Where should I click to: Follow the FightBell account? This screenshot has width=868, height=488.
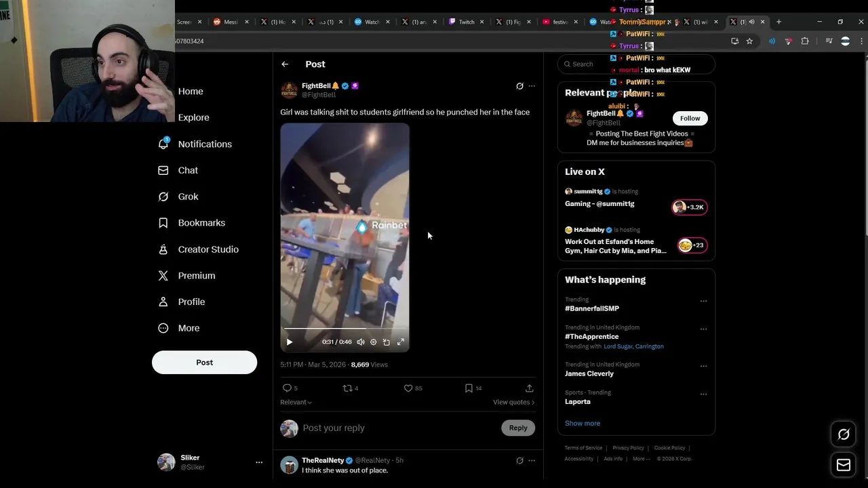(x=690, y=119)
